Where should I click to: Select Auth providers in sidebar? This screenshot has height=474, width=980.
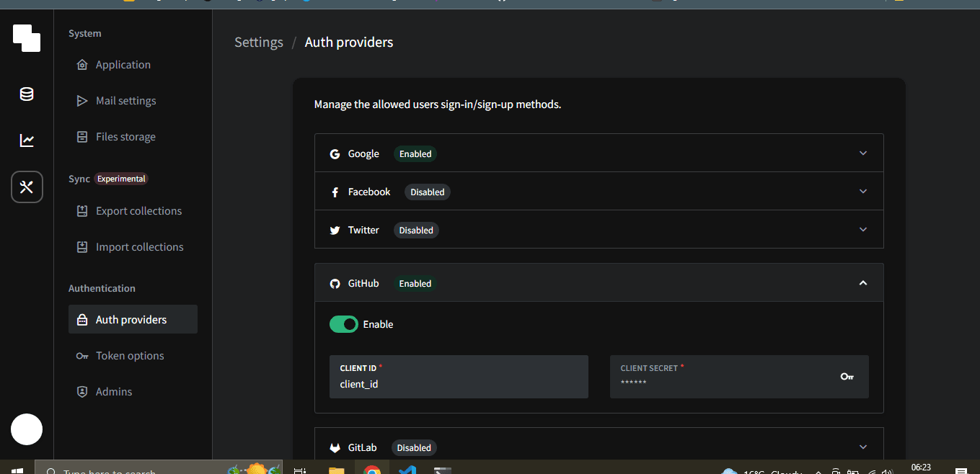(133, 320)
